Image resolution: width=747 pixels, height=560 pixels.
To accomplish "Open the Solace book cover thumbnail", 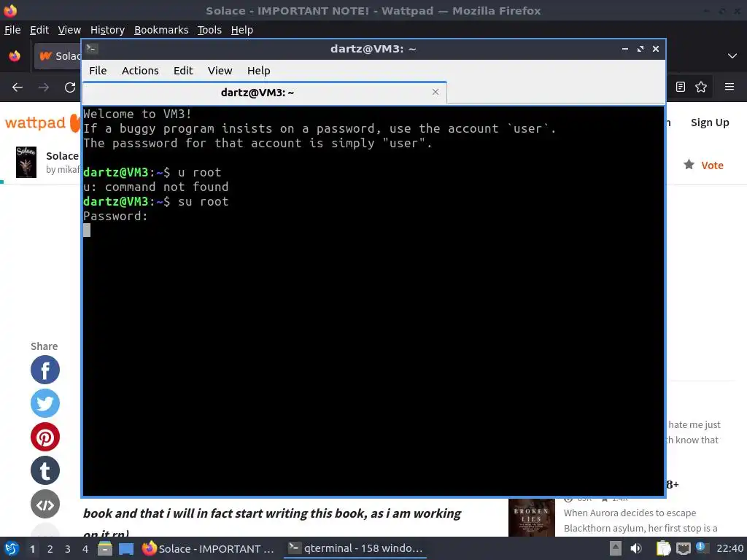I will (x=26, y=162).
